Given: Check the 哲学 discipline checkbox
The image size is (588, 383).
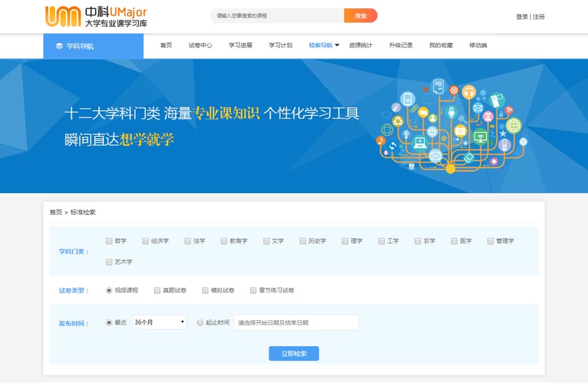Looking at the screenshot, I should [x=109, y=241].
